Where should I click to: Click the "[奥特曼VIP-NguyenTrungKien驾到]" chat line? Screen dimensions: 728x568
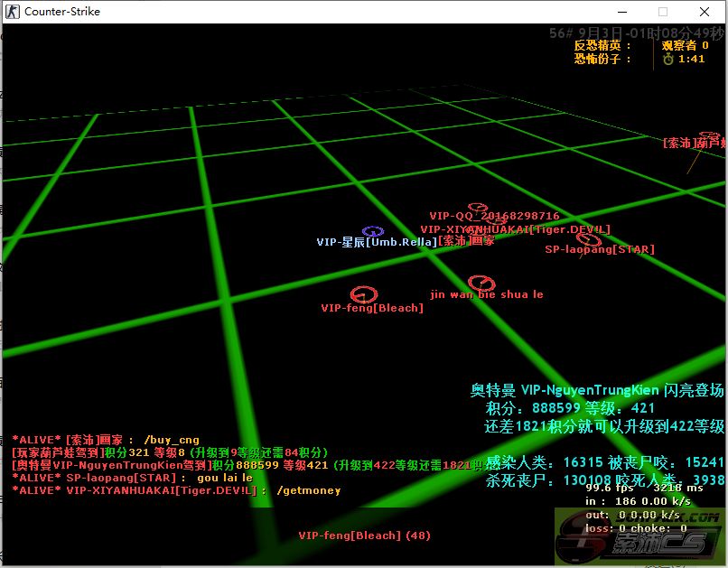pyautogui.click(x=248, y=465)
